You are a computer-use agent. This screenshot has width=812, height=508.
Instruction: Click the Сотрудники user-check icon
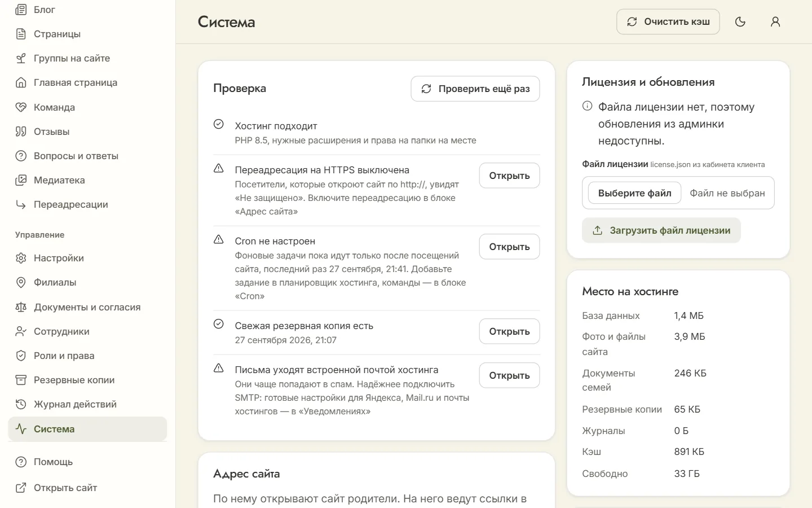21,331
